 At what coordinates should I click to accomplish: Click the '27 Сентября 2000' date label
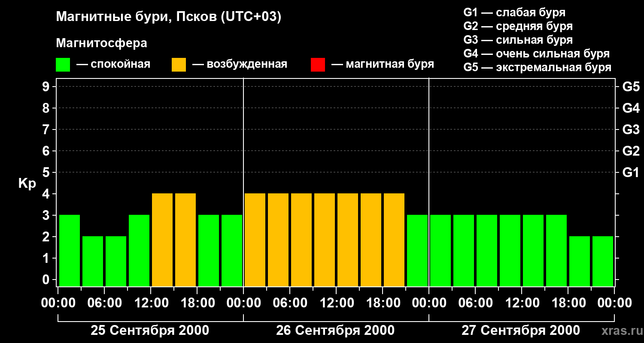(x=521, y=331)
